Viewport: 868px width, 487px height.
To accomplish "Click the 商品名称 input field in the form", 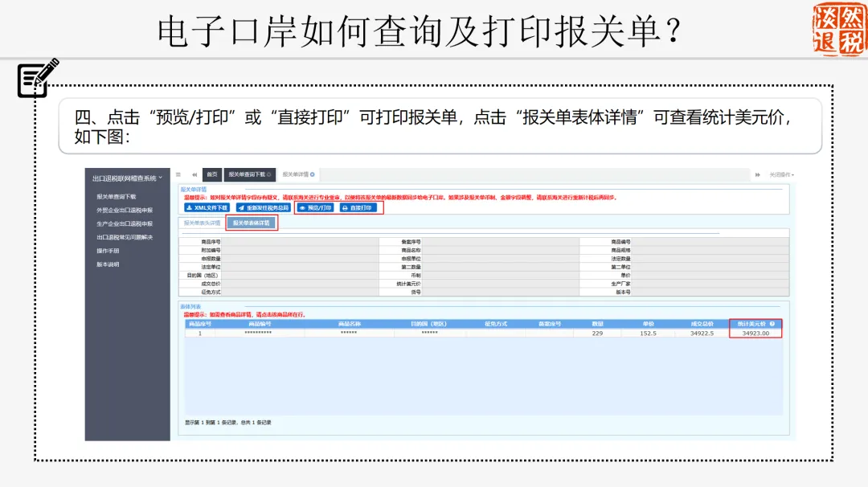I will (x=501, y=250).
